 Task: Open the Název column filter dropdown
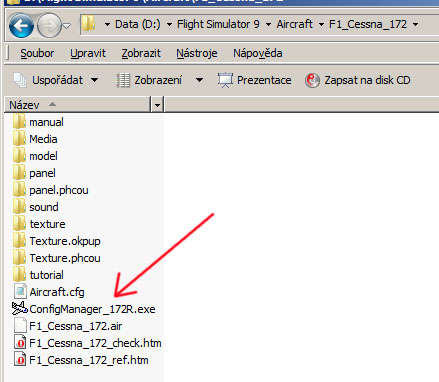coord(157,105)
